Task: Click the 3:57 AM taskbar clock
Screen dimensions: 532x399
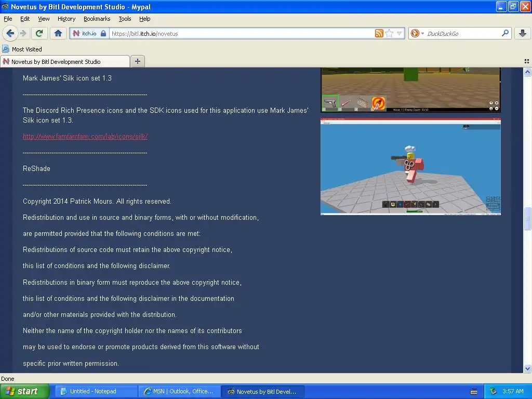Action: click(513, 391)
